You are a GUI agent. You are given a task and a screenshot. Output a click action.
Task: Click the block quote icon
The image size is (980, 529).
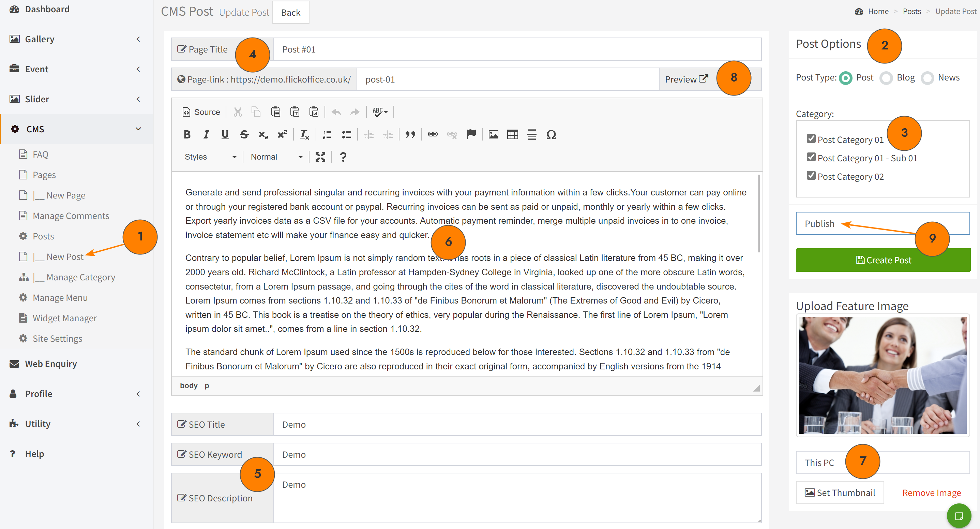(x=410, y=134)
